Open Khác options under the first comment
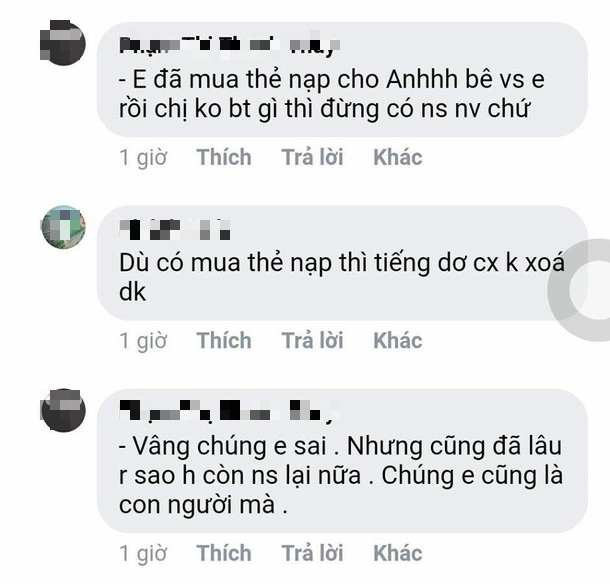Viewport: 610px width, 584px height. click(x=398, y=157)
